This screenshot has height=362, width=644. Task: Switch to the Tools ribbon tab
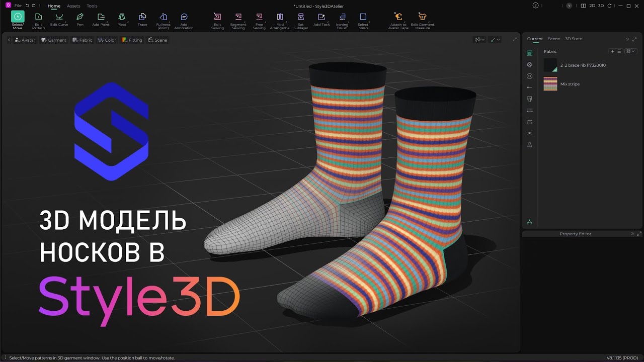pyautogui.click(x=92, y=6)
